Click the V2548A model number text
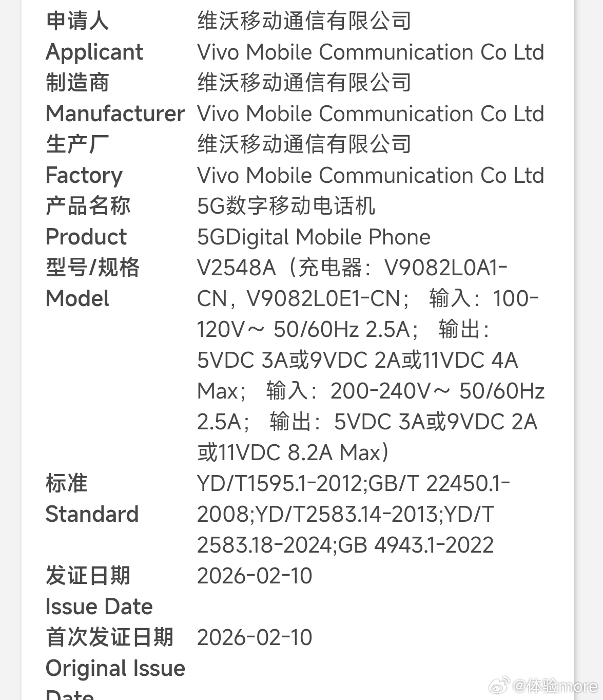The image size is (603, 700). (x=236, y=268)
